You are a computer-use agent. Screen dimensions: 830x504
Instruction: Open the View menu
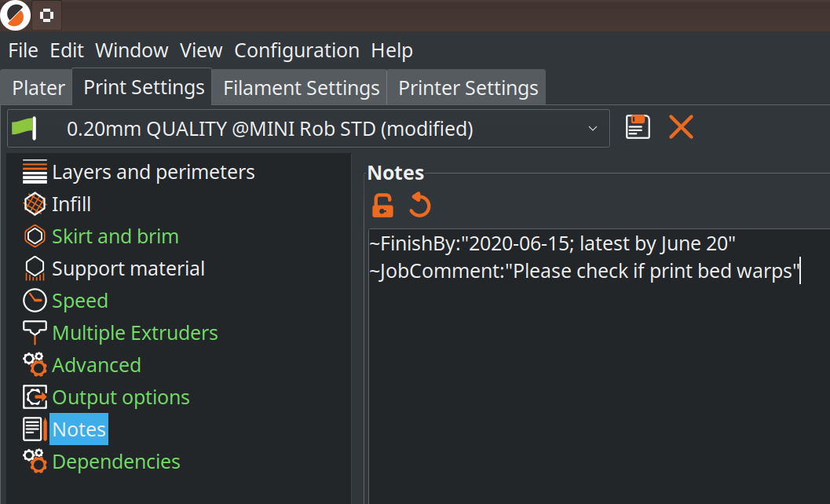tap(201, 50)
